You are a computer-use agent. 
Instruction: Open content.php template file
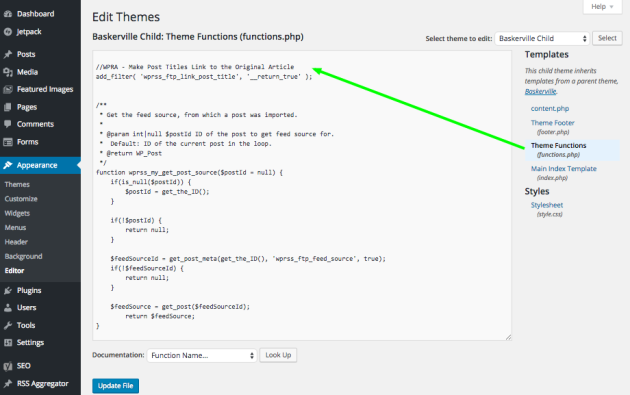pos(550,108)
